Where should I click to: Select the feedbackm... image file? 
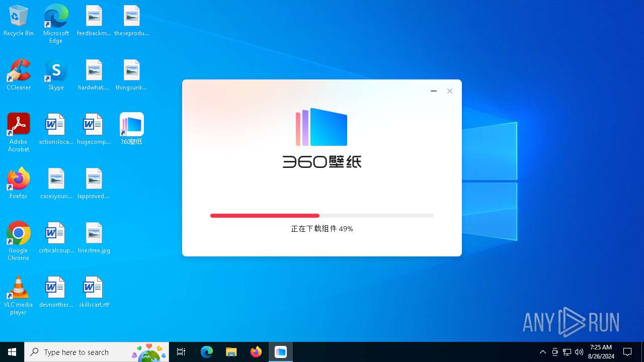click(x=94, y=21)
